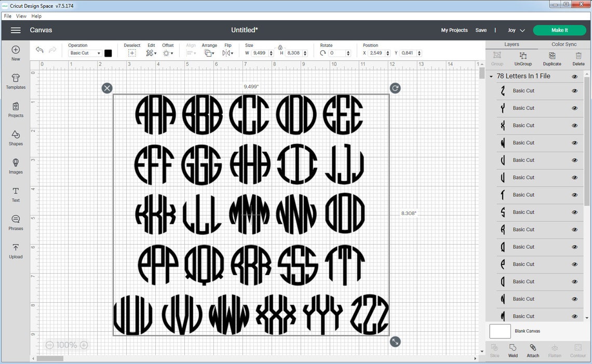This screenshot has width=592, height=364.
Task: Hide the first Basic Cut layer
Action: click(x=574, y=90)
